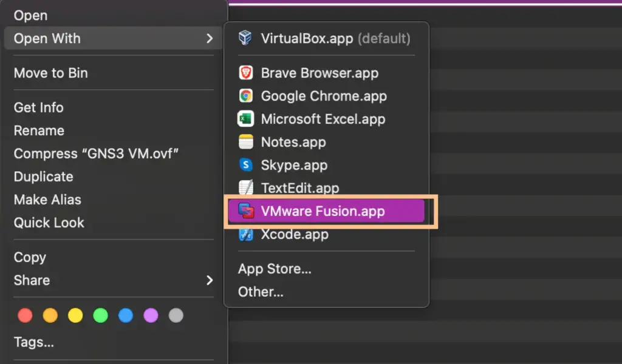Expand the Share submenu chevron

pos(210,281)
